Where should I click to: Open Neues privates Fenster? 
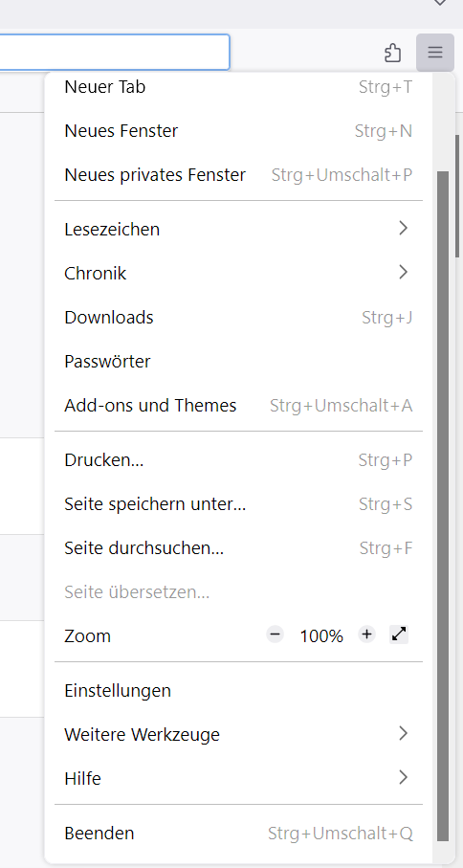point(238,175)
